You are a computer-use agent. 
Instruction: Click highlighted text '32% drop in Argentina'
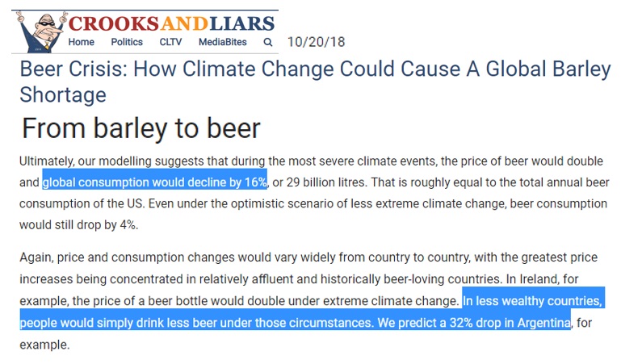click(510, 323)
